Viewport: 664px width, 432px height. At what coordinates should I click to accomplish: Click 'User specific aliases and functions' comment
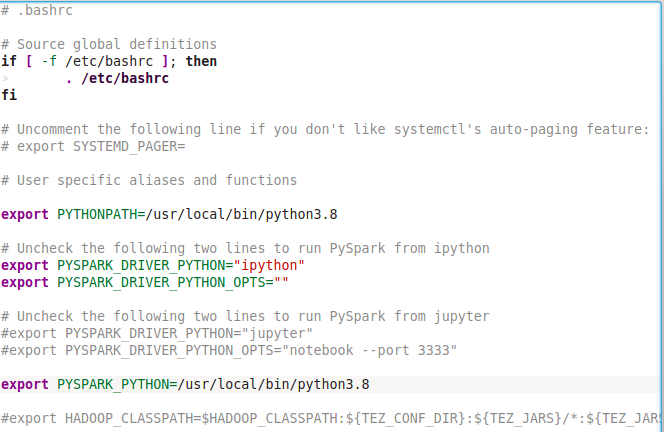tap(157, 180)
